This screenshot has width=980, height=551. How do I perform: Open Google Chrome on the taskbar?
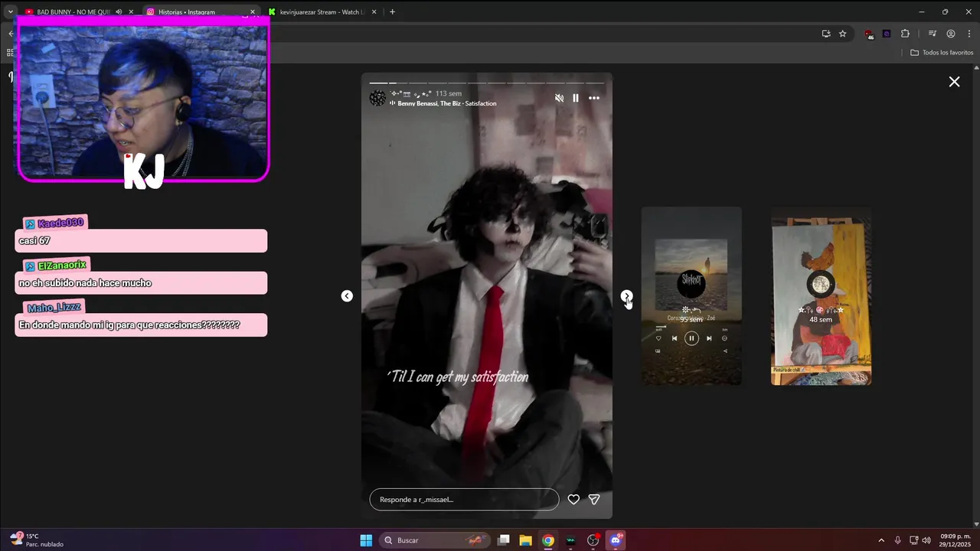548,540
